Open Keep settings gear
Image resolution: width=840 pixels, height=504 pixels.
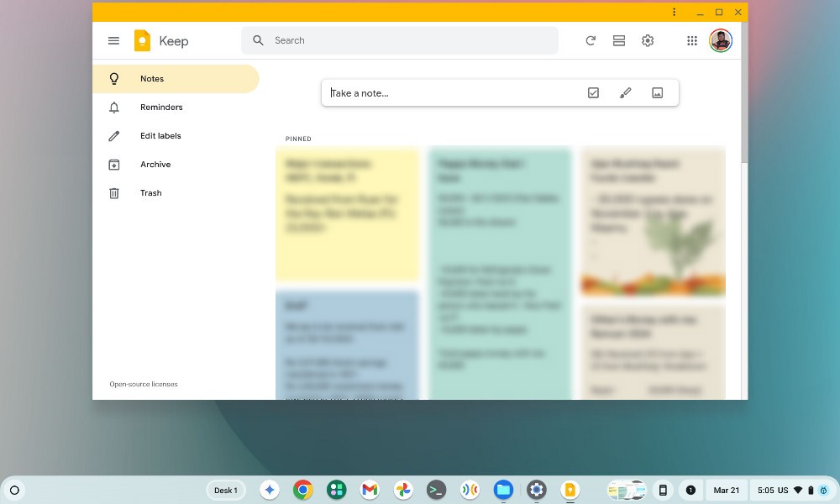tap(648, 40)
